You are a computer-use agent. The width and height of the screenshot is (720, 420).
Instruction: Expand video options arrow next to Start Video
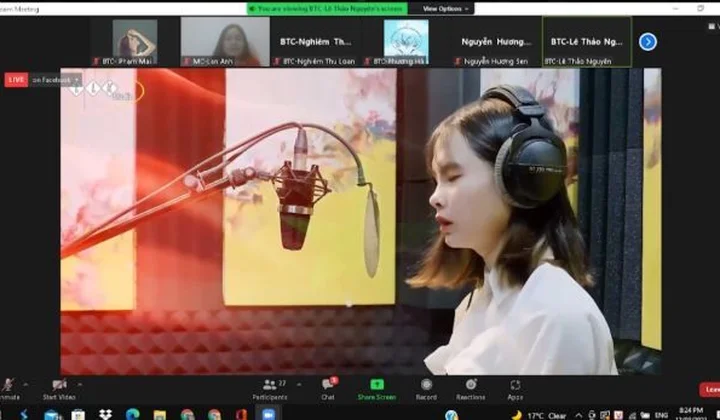80,384
